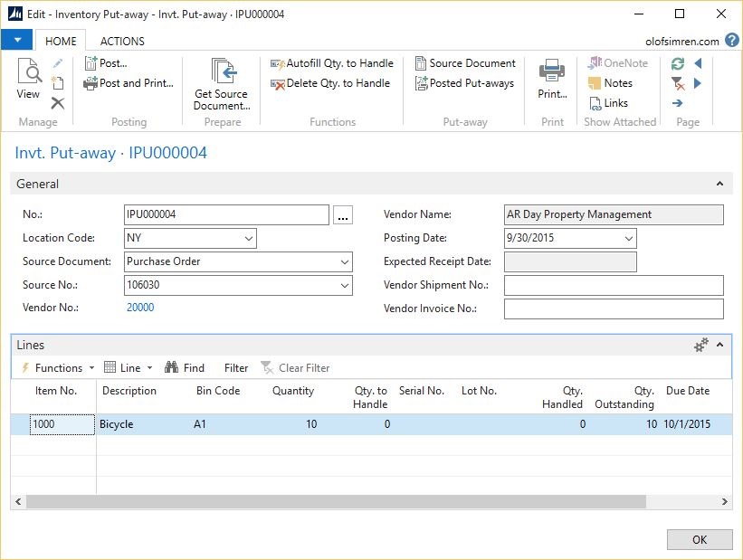
Task: Click Autofill Qty. to Handle
Action: coord(331,63)
